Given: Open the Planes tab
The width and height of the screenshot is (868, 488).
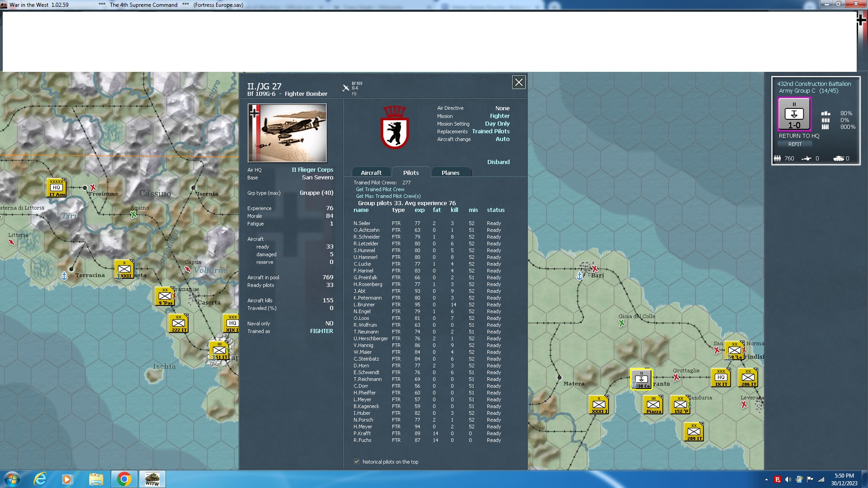Looking at the screenshot, I should (451, 172).
